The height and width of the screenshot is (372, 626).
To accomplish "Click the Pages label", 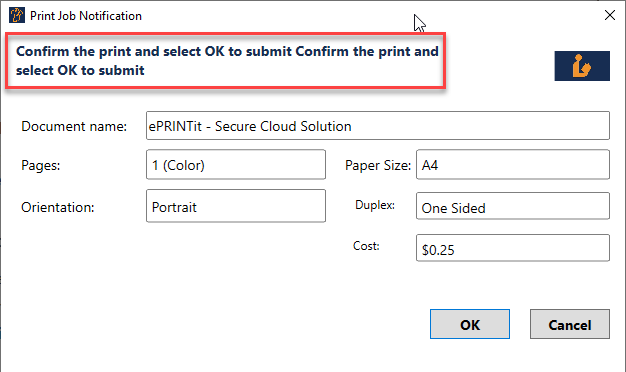I will coord(41,165).
